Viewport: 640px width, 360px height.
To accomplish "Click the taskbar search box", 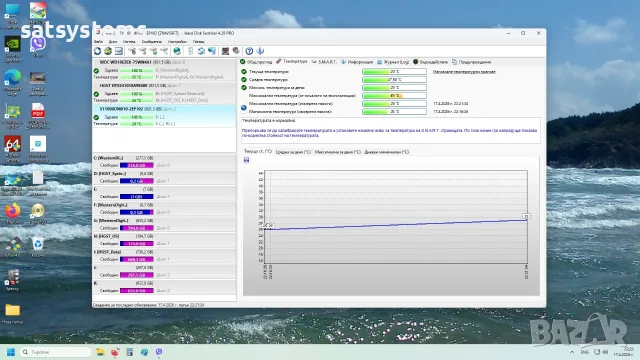I will pos(56,352).
